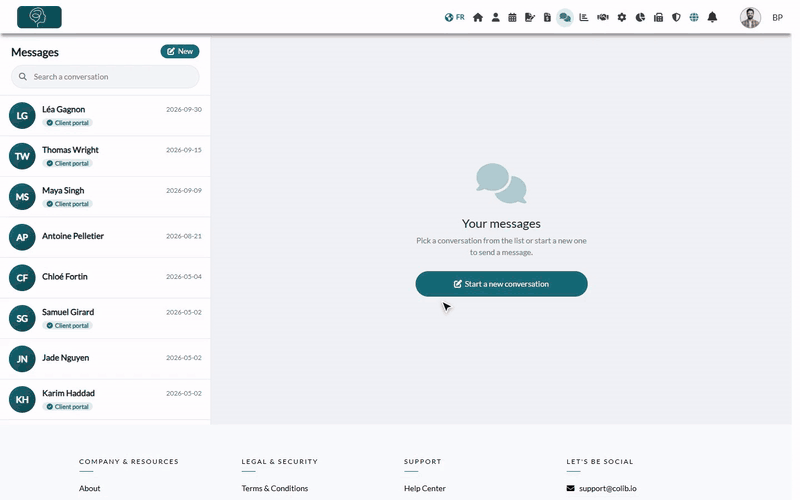Viewport: 800px width, 500px height.
Task: Open conversation with Jade Nguyen
Action: [105, 359]
